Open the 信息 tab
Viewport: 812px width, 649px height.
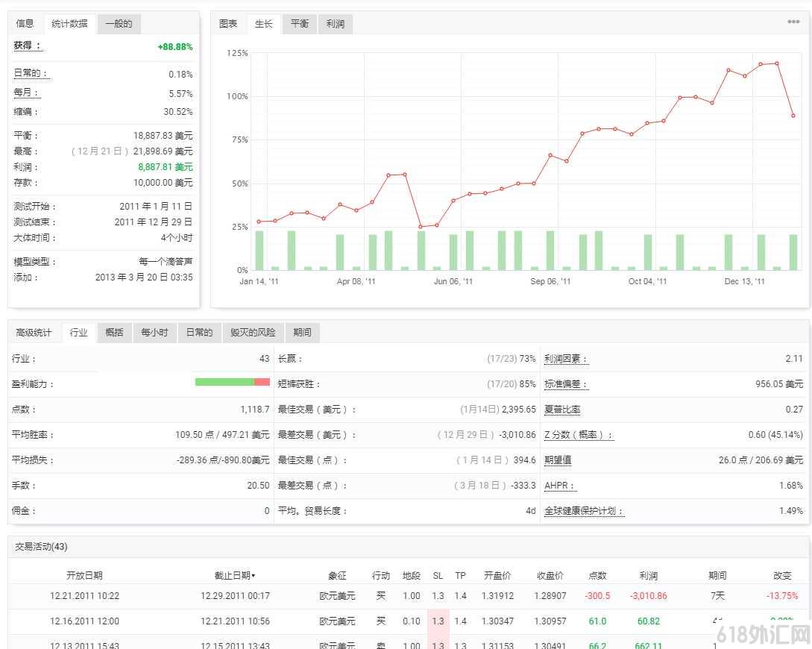tap(25, 24)
